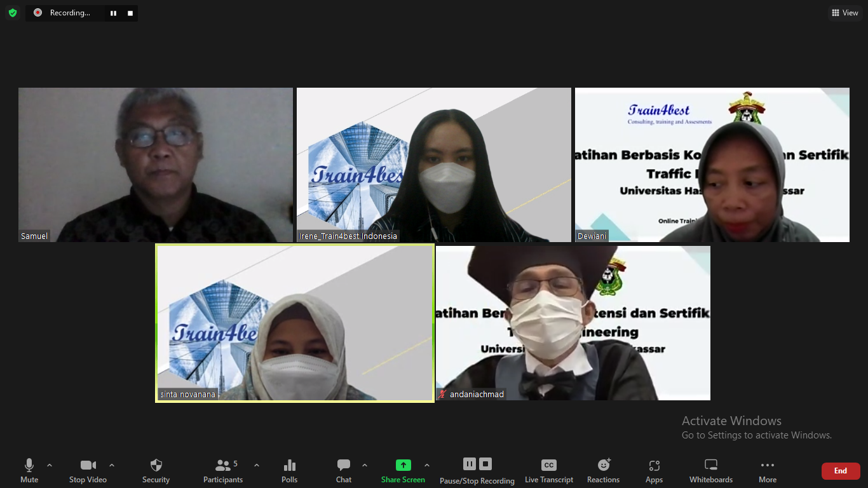Screen dimensions: 868x488
Task: Open the View layout menu
Action: 845,13
